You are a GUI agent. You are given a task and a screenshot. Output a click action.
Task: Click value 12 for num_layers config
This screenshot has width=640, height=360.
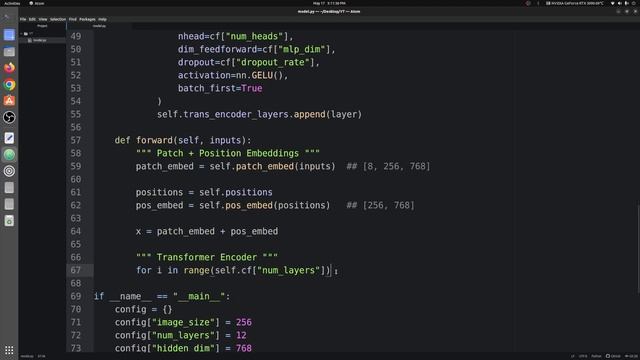click(241, 336)
